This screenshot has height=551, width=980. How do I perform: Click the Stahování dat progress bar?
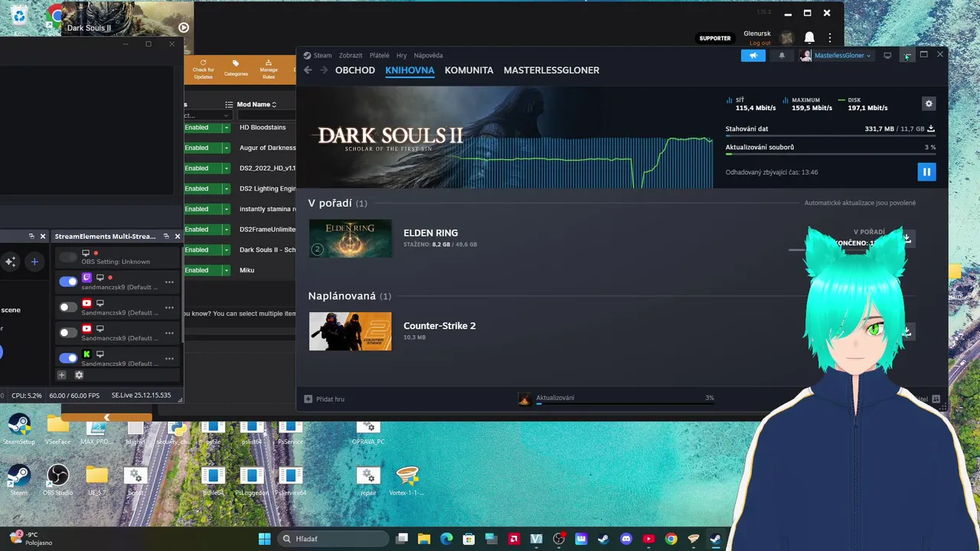tap(830, 136)
